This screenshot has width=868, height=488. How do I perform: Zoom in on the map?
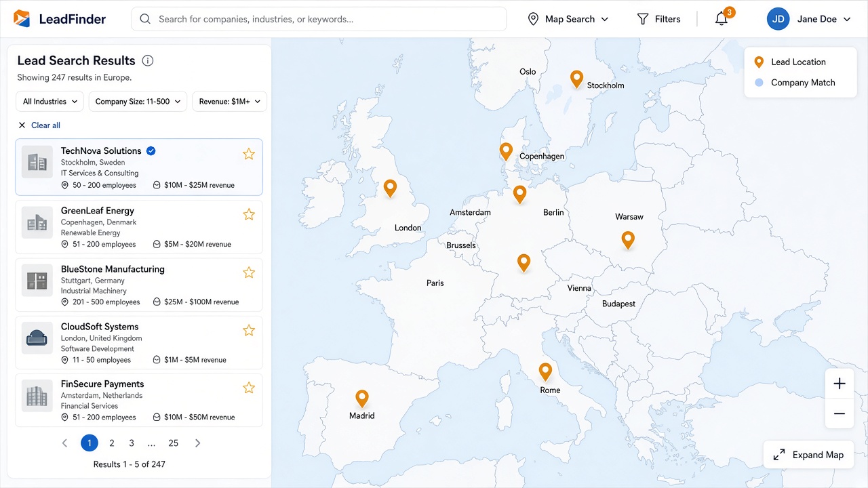click(840, 384)
